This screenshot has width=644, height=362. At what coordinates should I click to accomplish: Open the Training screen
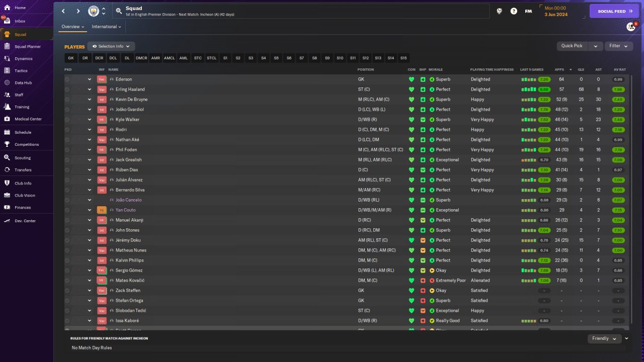pos(22,107)
